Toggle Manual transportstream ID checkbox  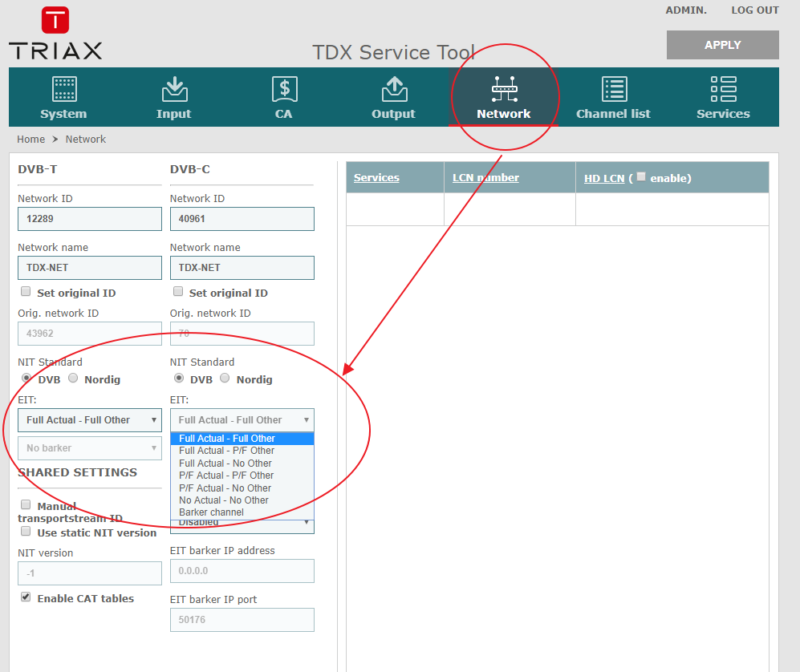[x=26, y=504]
